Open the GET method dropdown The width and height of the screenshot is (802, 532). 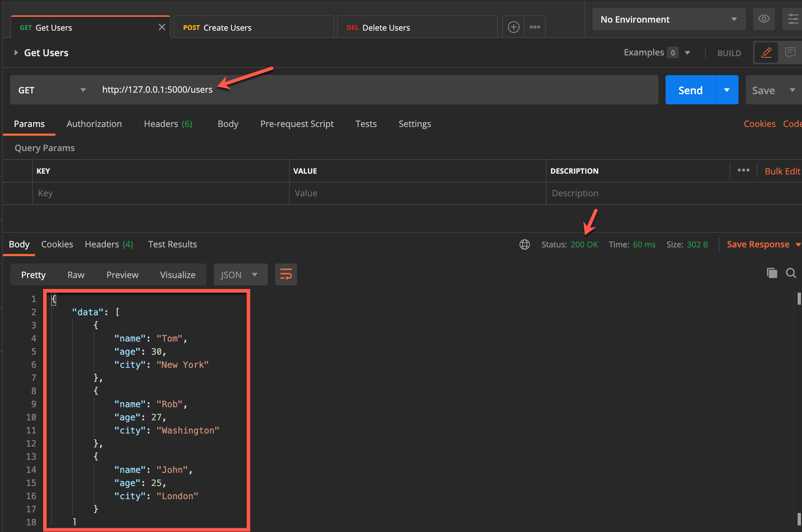(51, 90)
